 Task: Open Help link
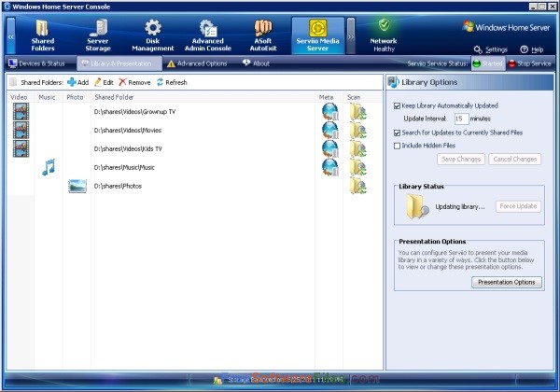coord(532,49)
